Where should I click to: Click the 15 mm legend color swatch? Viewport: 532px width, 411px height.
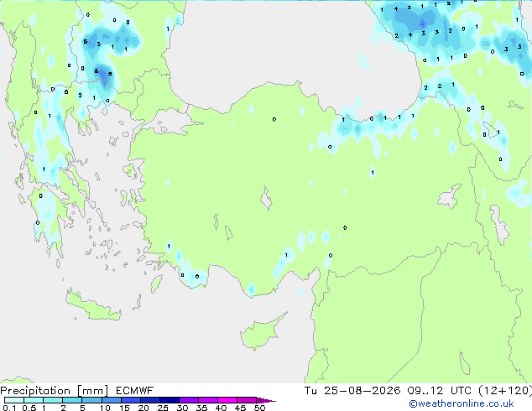130,400
